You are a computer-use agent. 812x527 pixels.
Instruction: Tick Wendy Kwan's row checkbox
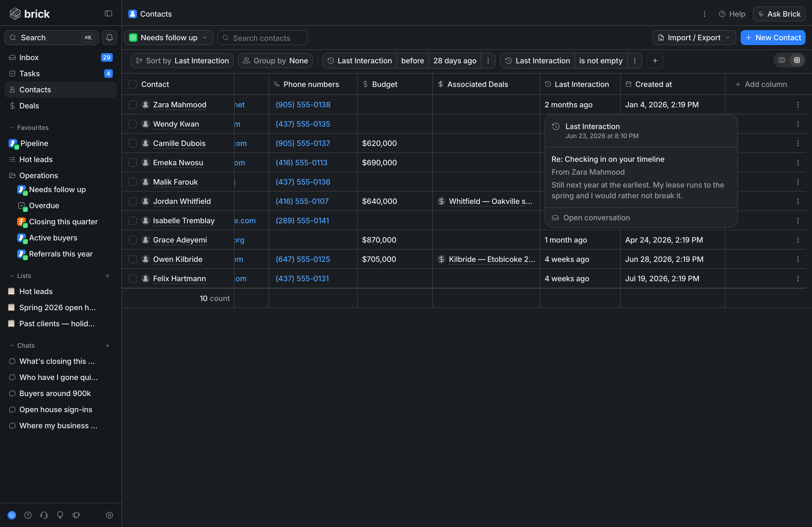[x=133, y=124]
